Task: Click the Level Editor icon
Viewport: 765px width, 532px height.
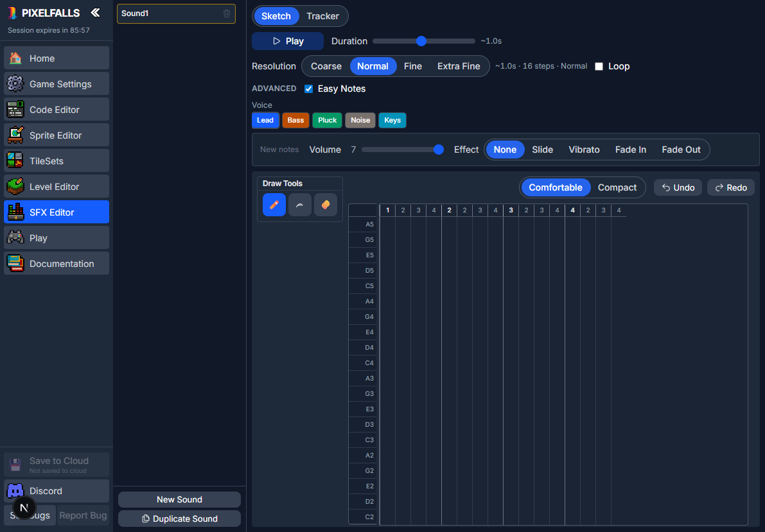Action: coord(15,187)
